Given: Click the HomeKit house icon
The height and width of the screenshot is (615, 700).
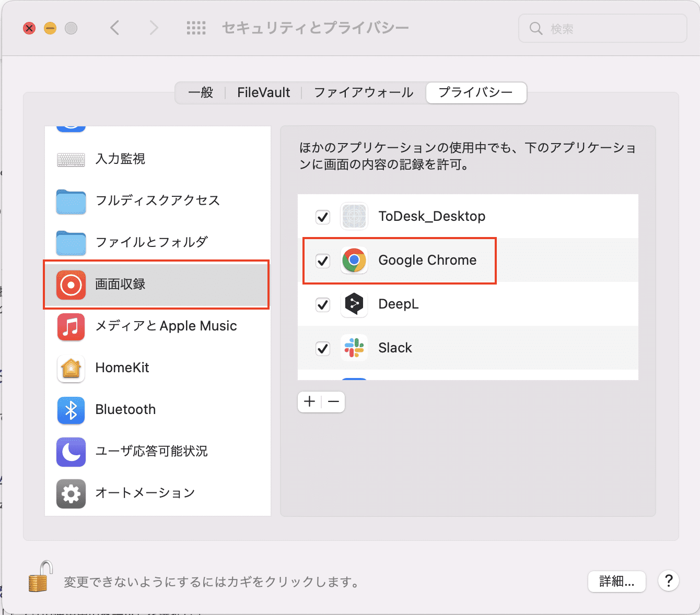Looking at the screenshot, I should [71, 368].
